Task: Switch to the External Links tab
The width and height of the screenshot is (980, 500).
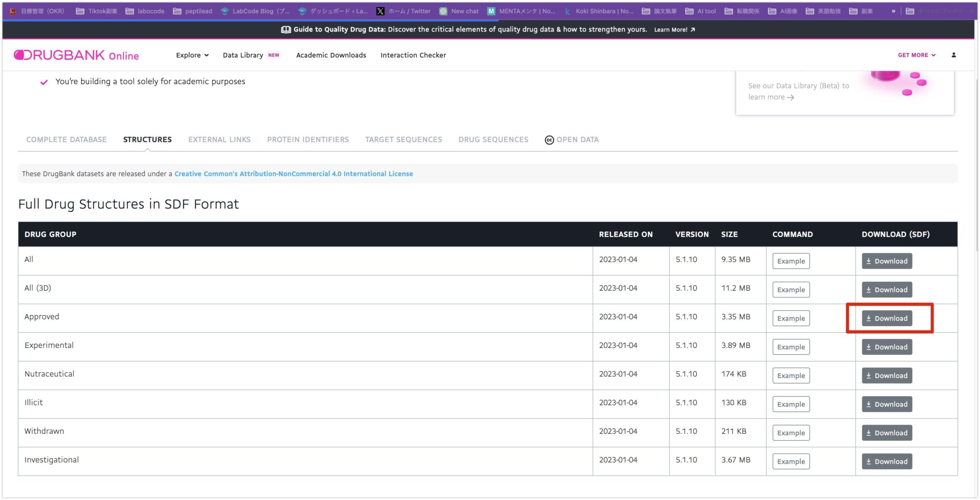Action: tap(219, 139)
